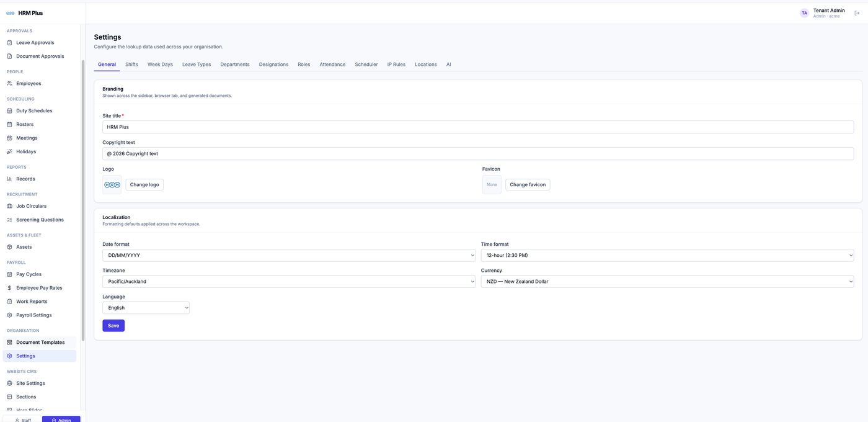
Task: Switch to the Shifts tab
Action: point(131,65)
